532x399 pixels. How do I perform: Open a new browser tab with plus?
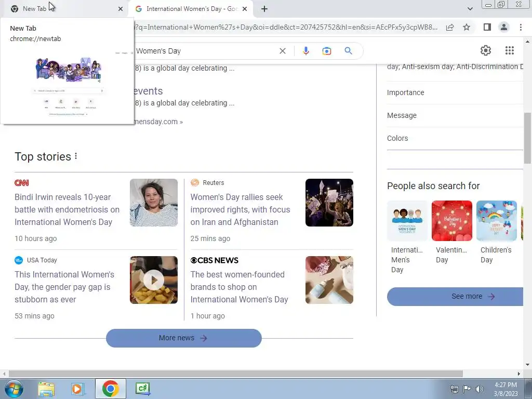pos(264,9)
